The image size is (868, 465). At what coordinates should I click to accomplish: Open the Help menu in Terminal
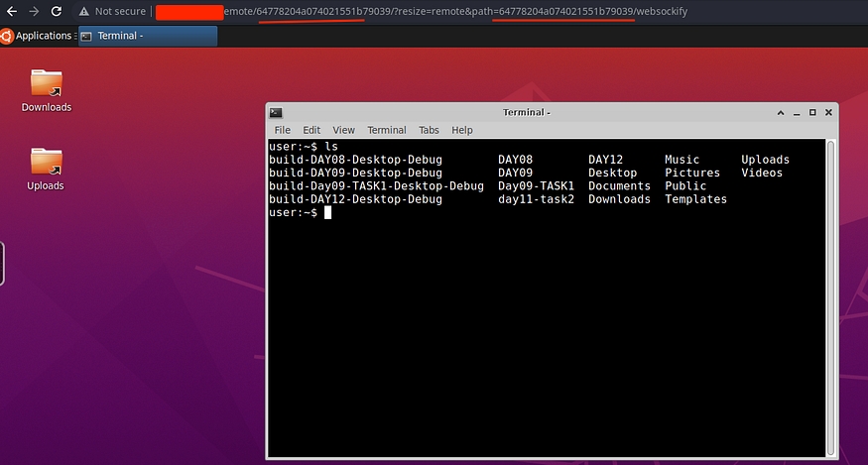tap(462, 130)
